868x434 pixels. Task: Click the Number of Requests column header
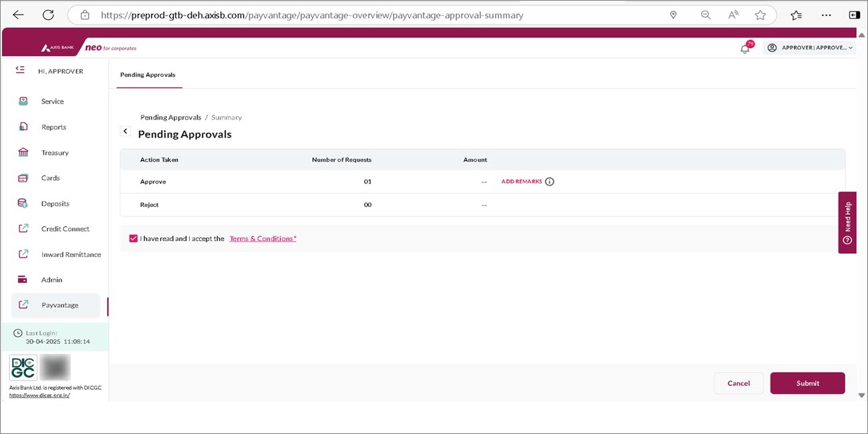click(x=341, y=160)
